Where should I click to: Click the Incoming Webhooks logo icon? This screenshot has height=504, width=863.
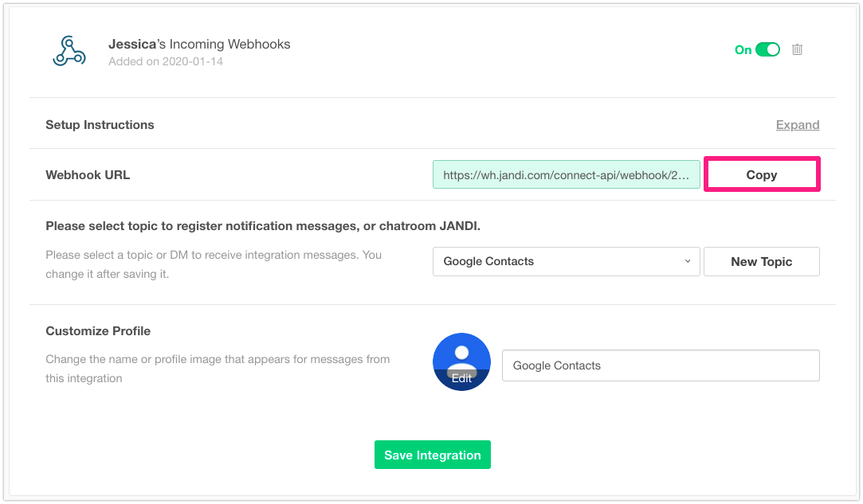pos(69,51)
